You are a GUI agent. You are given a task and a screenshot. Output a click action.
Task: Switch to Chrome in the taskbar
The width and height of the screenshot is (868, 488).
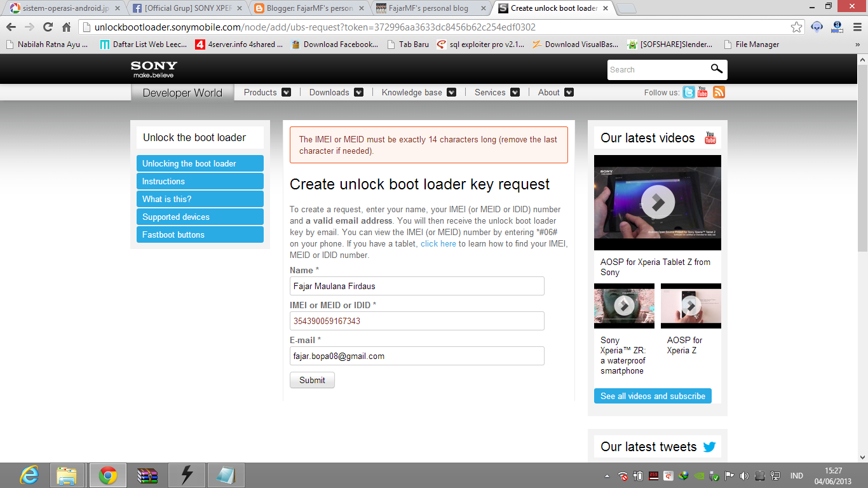107,475
